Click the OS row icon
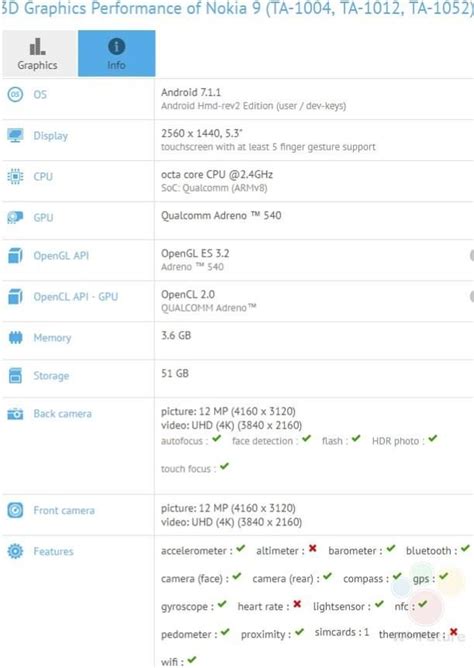 click(15, 94)
